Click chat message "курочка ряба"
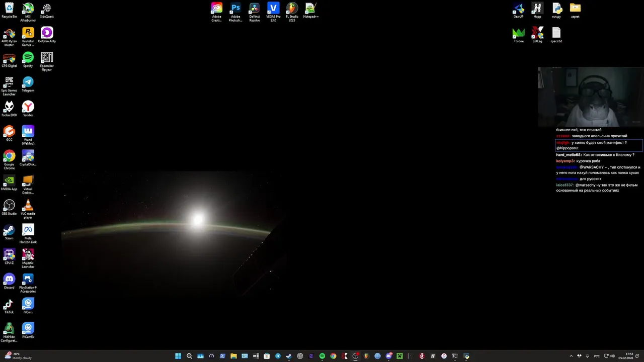Screen dimensions: 644x362 [588, 161]
